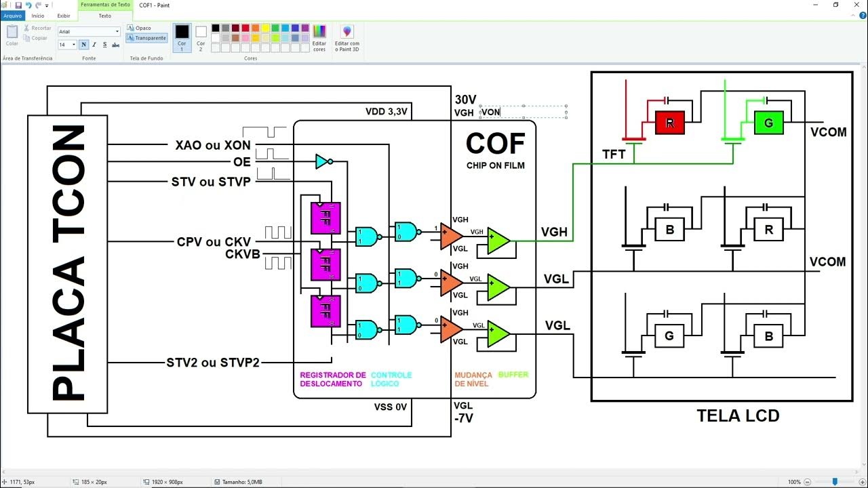Screen dimensions: 868x488
Task: Click the Copiar button
Action: (x=35, y=38)
